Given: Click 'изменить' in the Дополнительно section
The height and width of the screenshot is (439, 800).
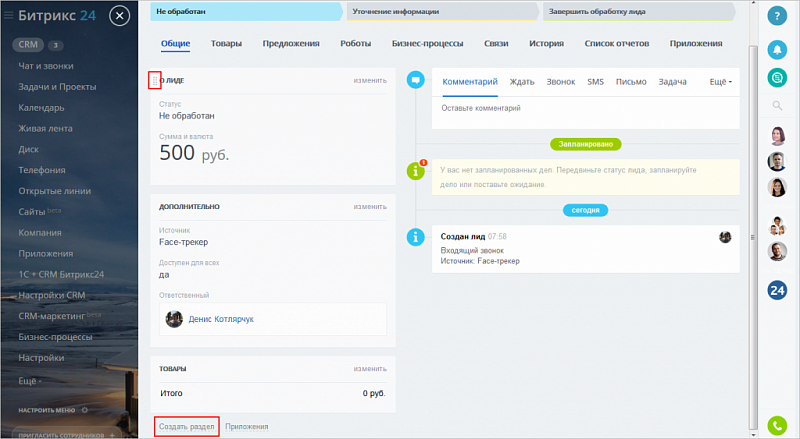Looking at the screenshot, I should point(369,207).
